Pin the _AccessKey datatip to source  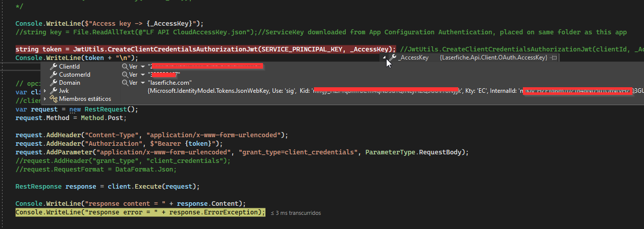554,58
